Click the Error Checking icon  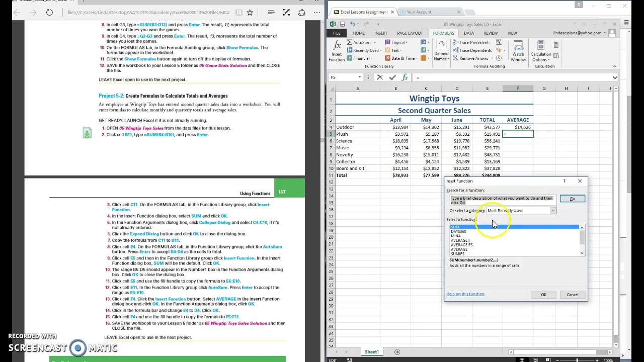pyautogui.click(x=499, y=50)
